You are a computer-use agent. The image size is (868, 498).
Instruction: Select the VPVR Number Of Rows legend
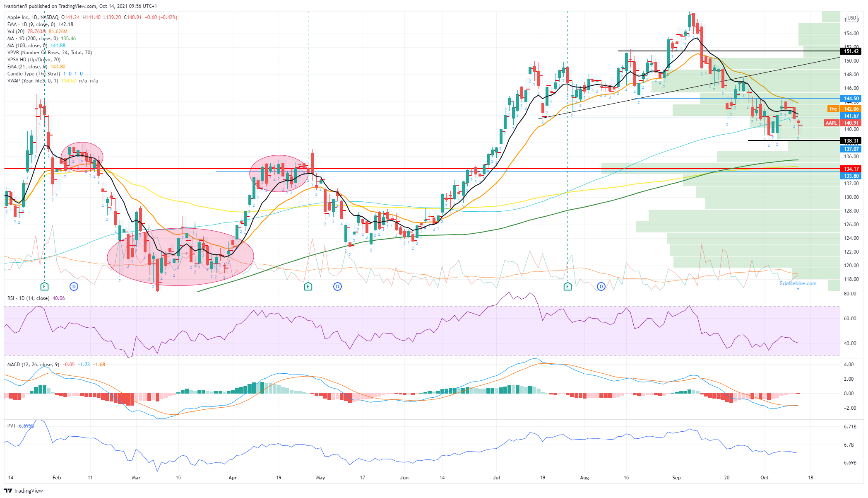coord(50,53)
